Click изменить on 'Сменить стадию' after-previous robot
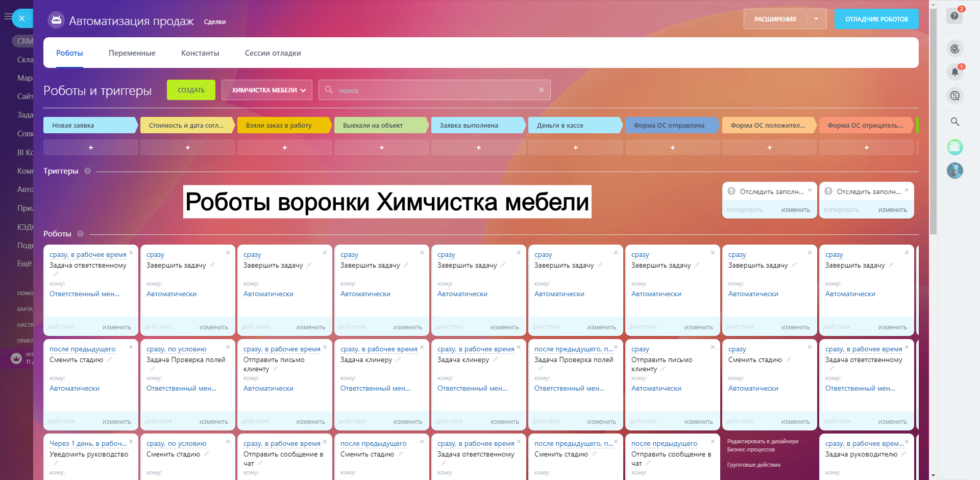Image resolution: width=980 pixels, height=480 pixels. click(x=116, y=422)
